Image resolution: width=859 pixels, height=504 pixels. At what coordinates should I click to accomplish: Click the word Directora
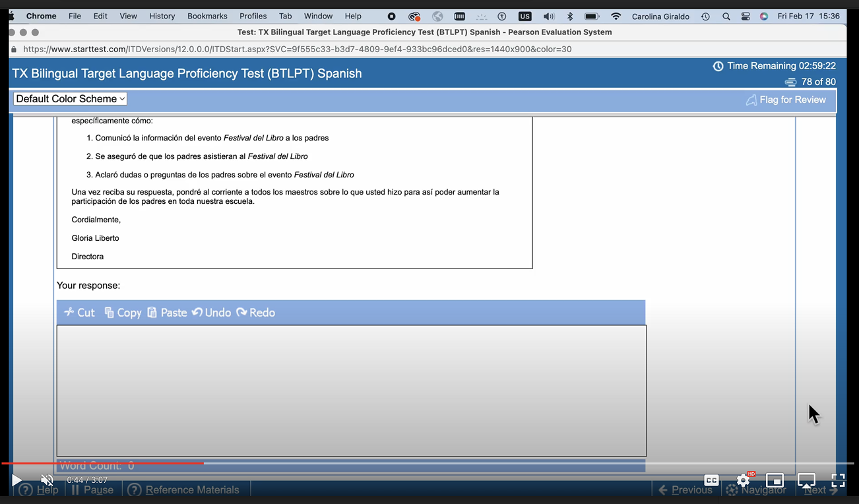pos(88,257)
